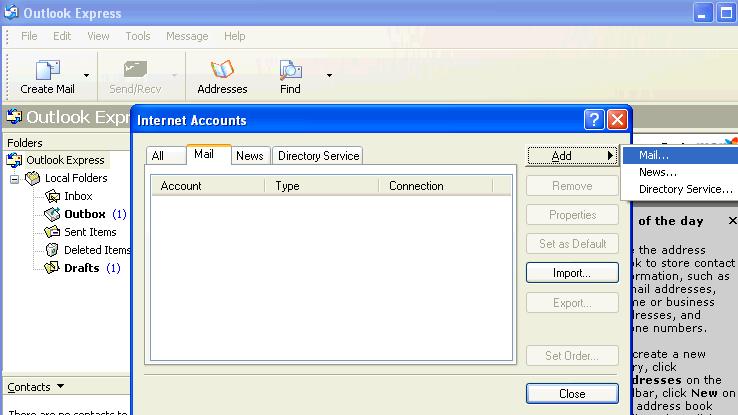Screen dimensions: 738x415
Task: Click the Find toolbar icon
Action: pyautogui.click(x=290, y=70)
